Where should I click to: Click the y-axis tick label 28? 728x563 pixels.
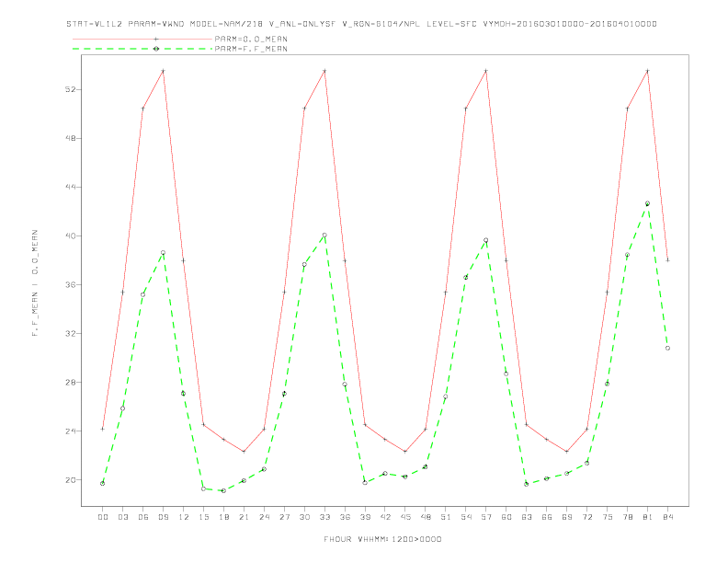pos(71,382)
